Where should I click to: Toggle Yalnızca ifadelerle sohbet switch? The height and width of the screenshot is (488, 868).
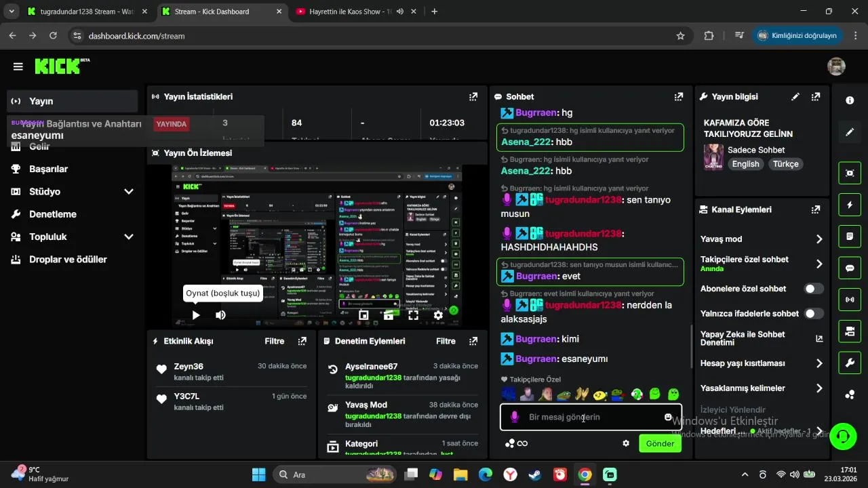coord(814,314)
